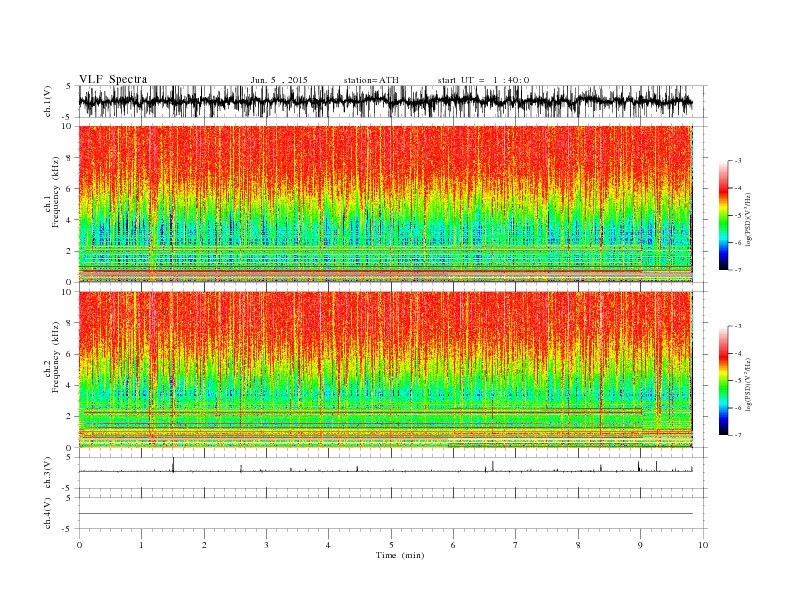Click the "5" volt tick of ch.1 waveform
This screenshot has height=612, width=792.
[69, 86]
